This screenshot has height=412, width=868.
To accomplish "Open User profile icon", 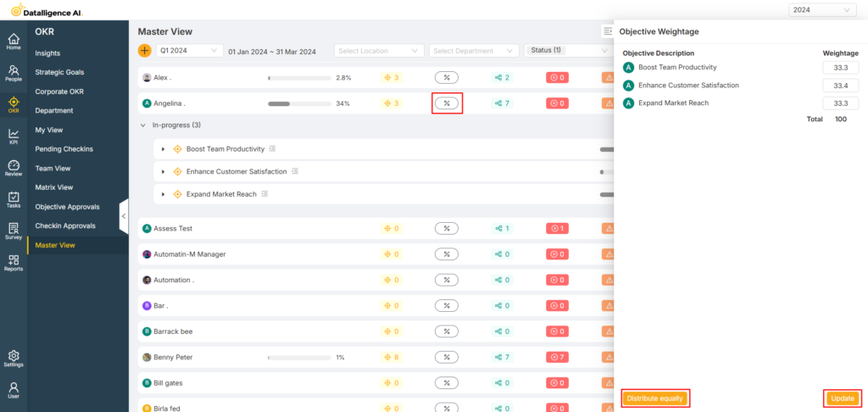I will (x=14, y=390).
